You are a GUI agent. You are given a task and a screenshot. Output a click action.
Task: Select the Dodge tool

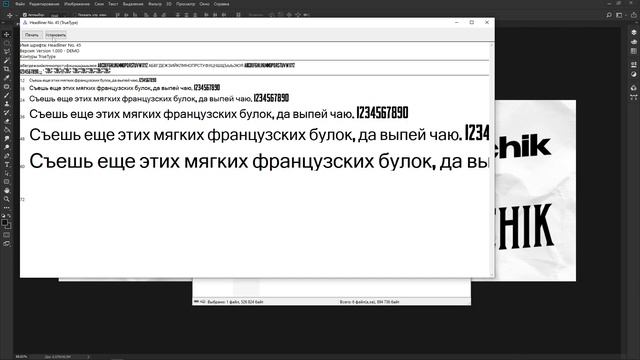click(x=7, y=147)
